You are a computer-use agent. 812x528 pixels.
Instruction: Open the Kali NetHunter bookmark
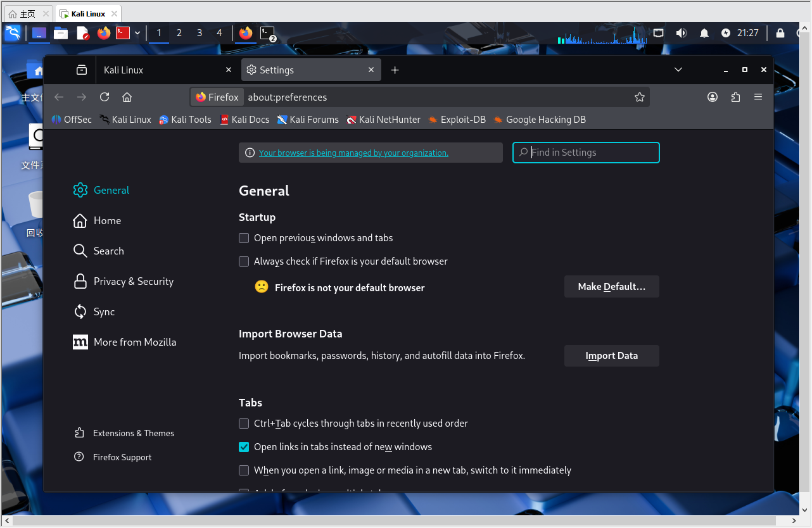click(383, 119)
